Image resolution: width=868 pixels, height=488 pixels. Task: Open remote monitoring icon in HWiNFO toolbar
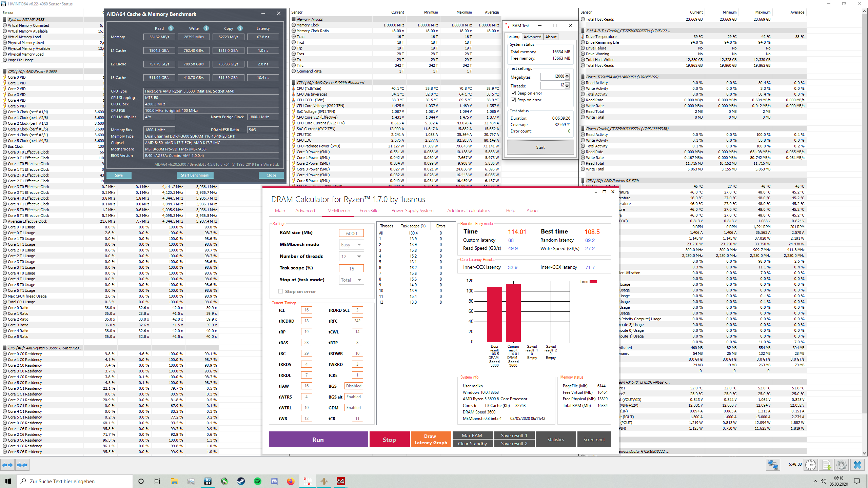pos(773,465)
